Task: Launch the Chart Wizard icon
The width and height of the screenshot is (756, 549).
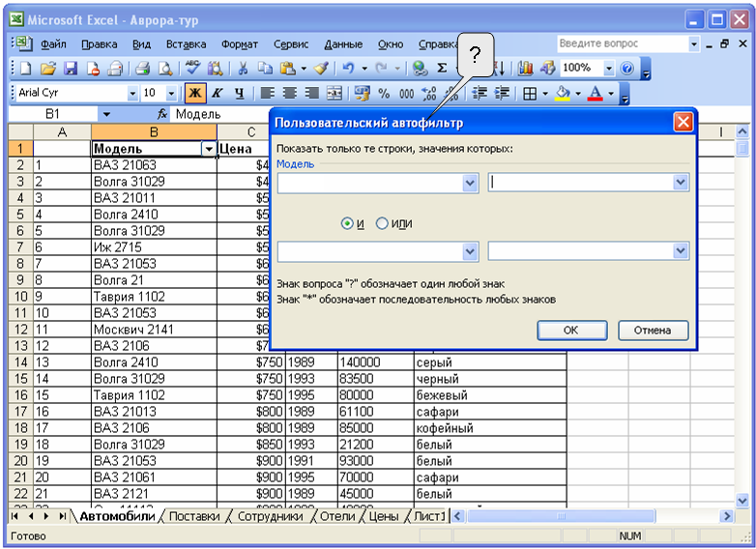Action: coord(525,69)
